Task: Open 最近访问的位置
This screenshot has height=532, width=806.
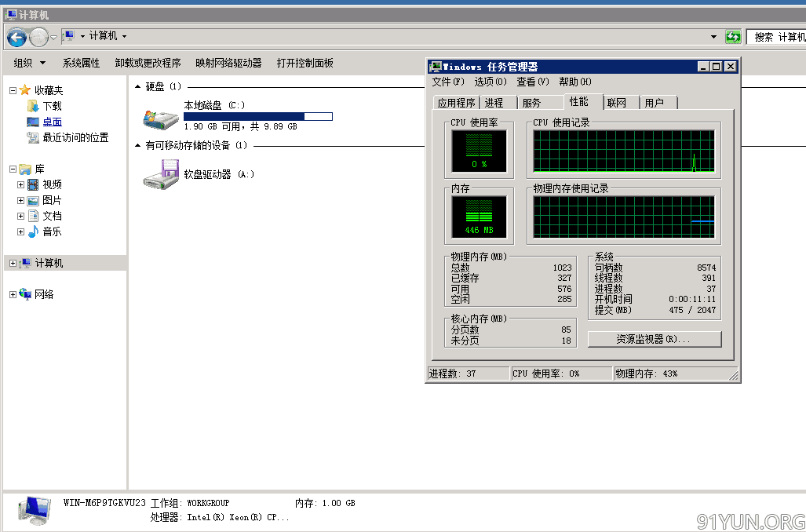Action: pos(75,137)
